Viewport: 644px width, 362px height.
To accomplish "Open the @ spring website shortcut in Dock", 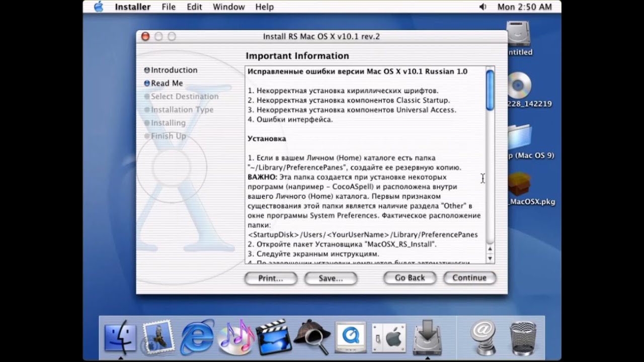I will pyautogui.click(x=484, y=336).
